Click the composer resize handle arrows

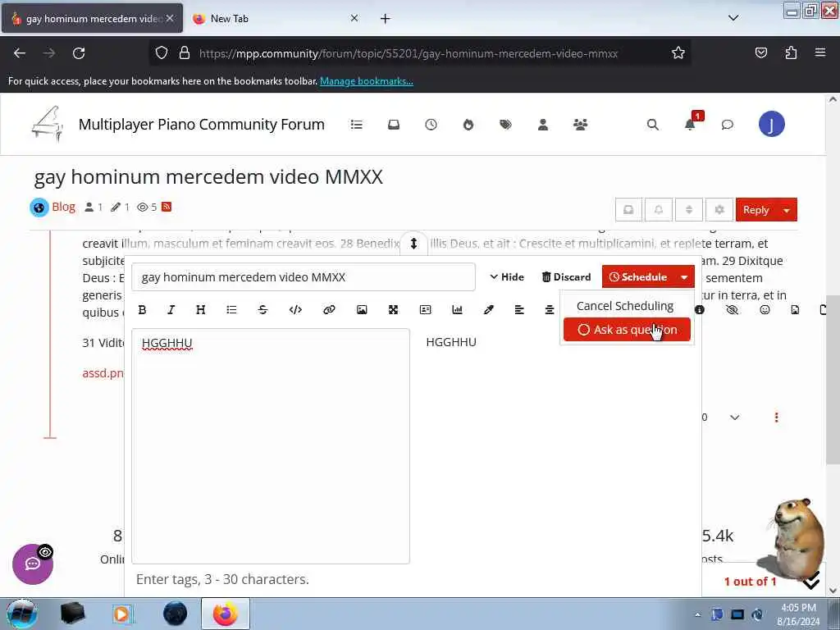(413, 243)
